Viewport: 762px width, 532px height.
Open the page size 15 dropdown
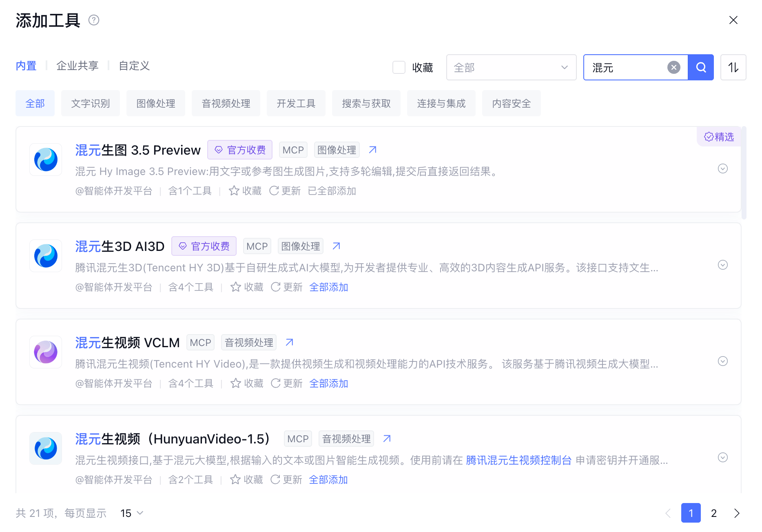pos(132,513)
